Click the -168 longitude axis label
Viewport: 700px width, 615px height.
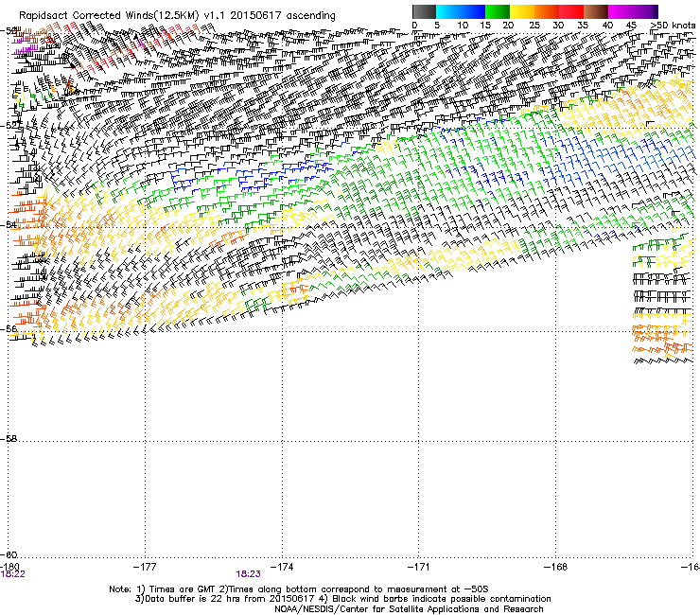556,567
